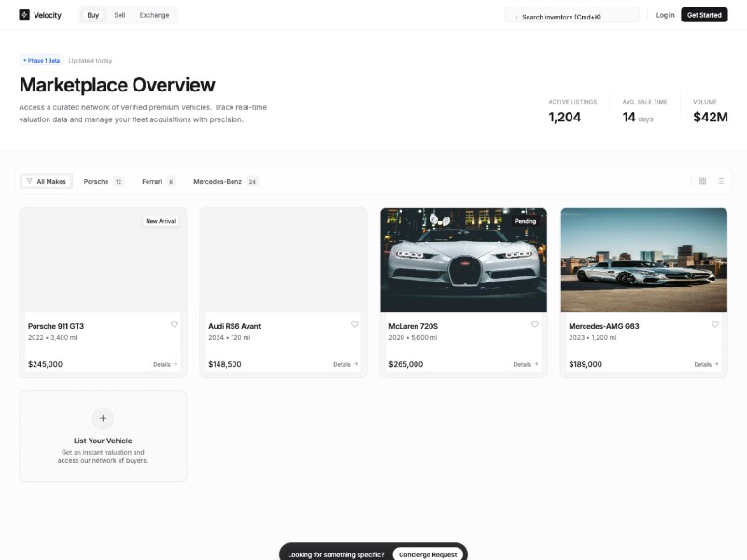Click the plus icon to list vehicle
747x560 pixels.
pyautogui.click(x=103, y=418)
